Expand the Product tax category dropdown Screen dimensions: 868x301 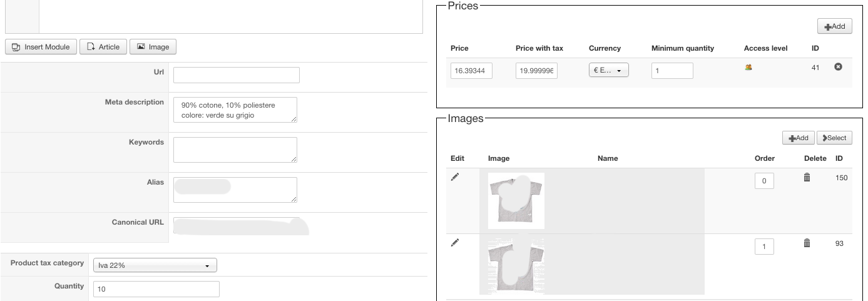[154, 265]
